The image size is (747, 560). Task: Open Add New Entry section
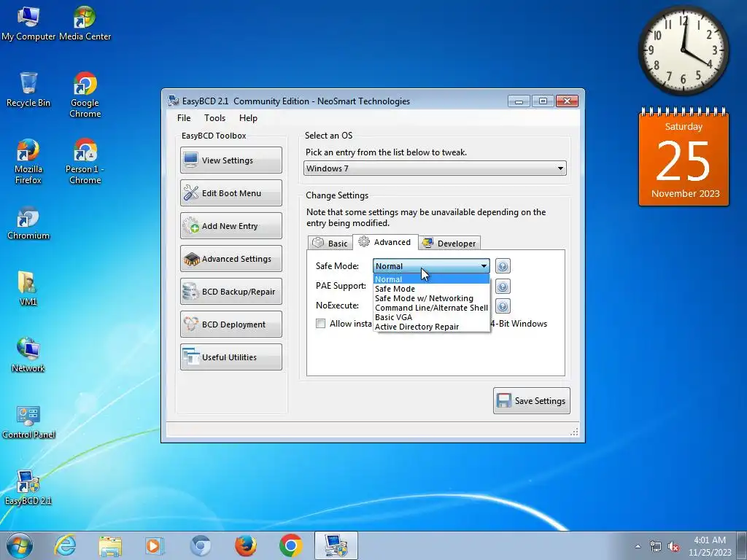click(231, 226)
